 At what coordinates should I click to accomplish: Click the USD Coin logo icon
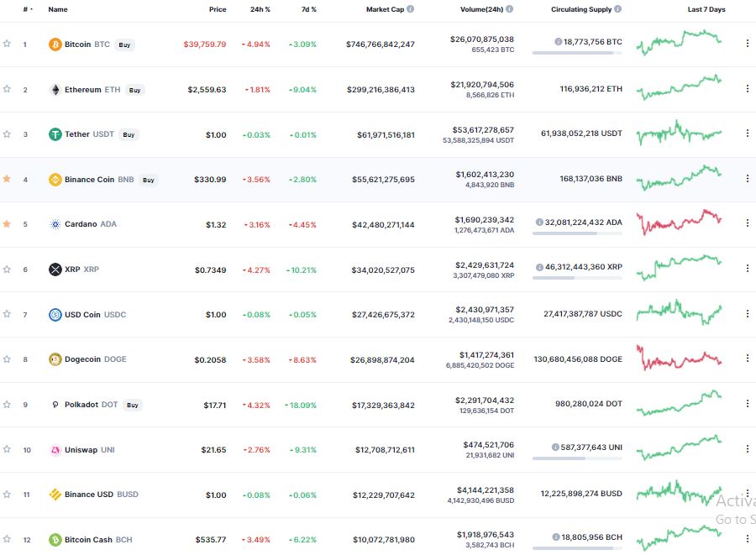[x=55, y=315]
